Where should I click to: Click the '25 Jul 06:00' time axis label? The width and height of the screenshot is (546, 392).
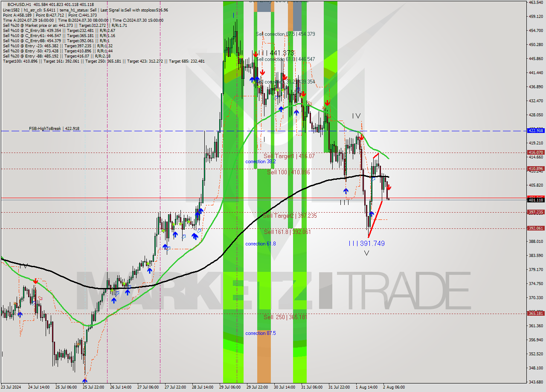click(66, 387)
